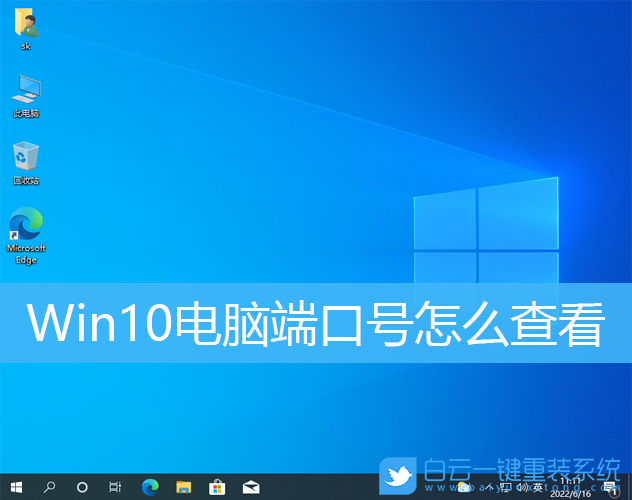The height and width of the screenshot is (500, 632).
Task: Open the volume speaker control
Action: tap(522, 488)
